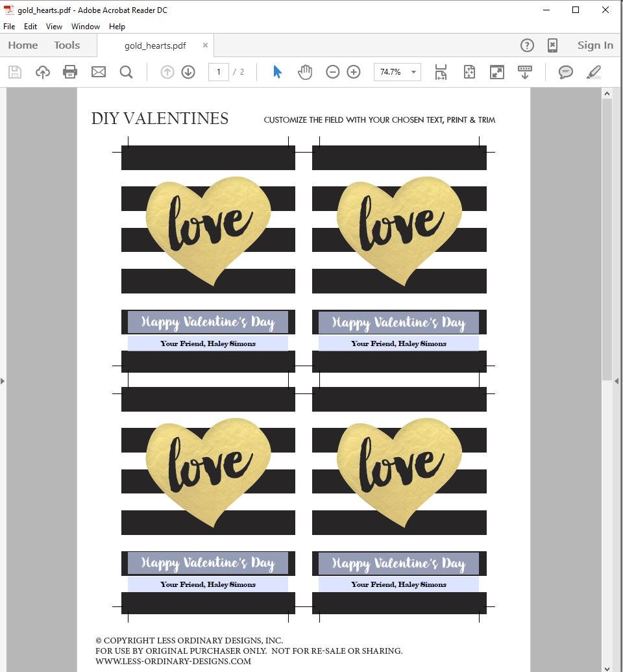Click the cloud upload icon
This screenshot has height=672, width=623.
click(42, 72)
